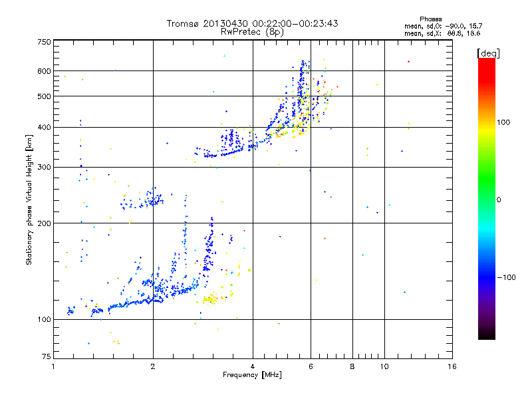Click the '300' height tick label
The height and width of the screenshot is (399, 532).
45,168
